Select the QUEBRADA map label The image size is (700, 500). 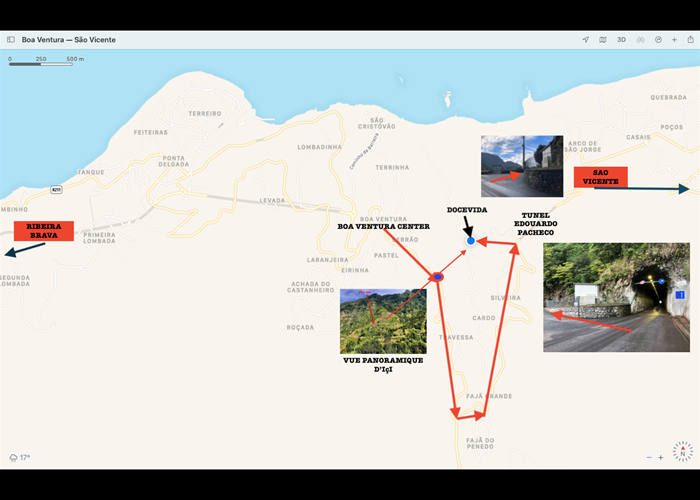(669, 97)
